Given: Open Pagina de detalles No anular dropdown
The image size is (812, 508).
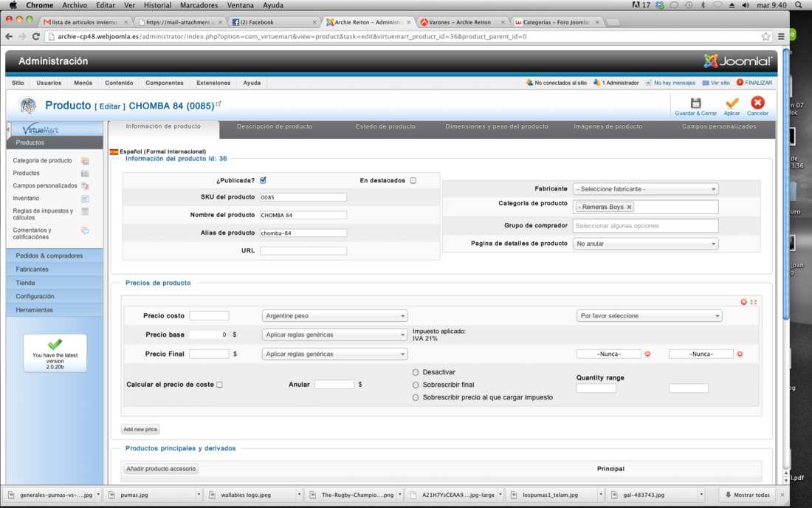Looking at the screenshot, I should coord(645,244).
